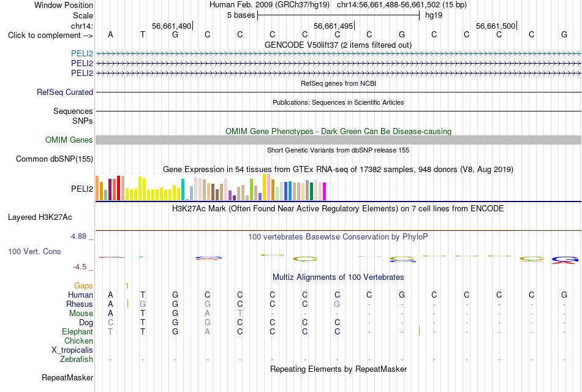582x392 pixels.
Task: Select the Elephant alignment row label
Action: [78, 331]
